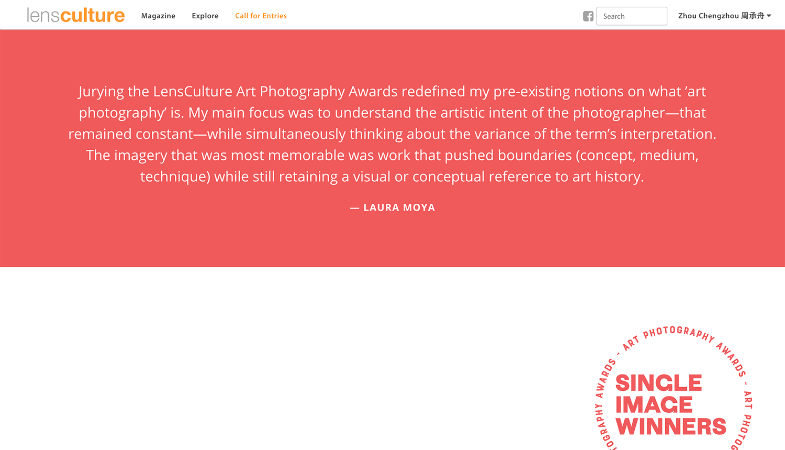
Task: Focus the Search input field
Action: [x=633, y=16]
